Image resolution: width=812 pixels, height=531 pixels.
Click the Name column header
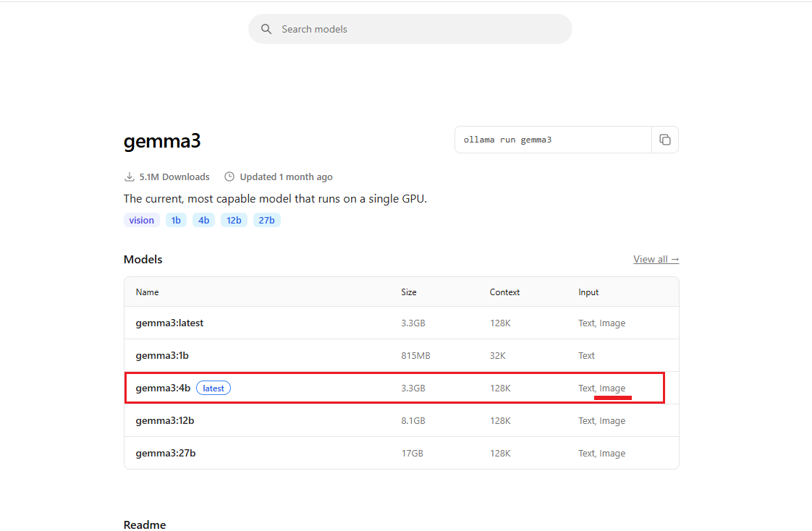click(x=147, y=292)
